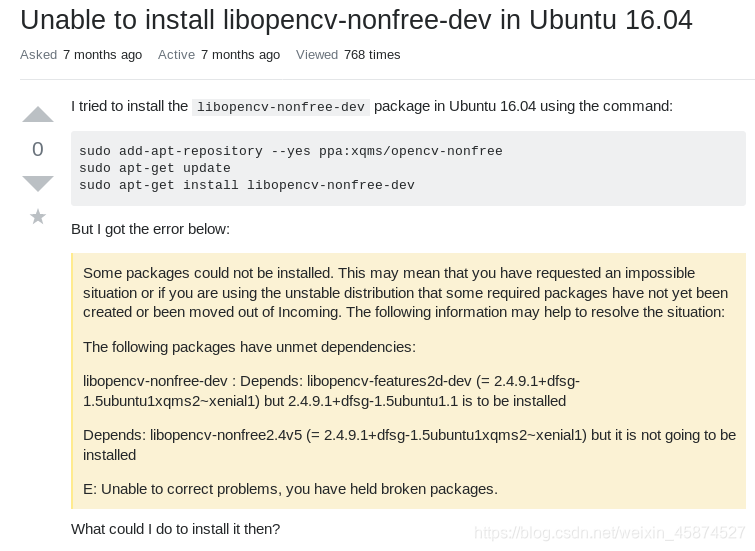The image size is (755, 551).
Task: Click the "sudo apt-get update" code line
Action: 155,168
